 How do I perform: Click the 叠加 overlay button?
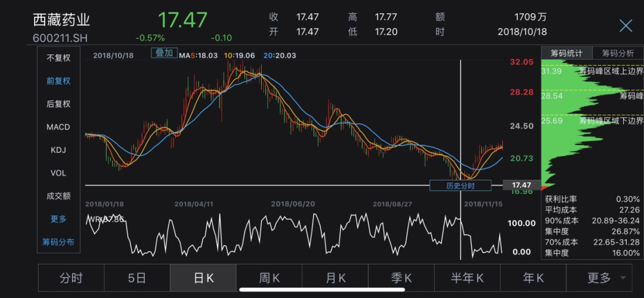tap(165, 53)
